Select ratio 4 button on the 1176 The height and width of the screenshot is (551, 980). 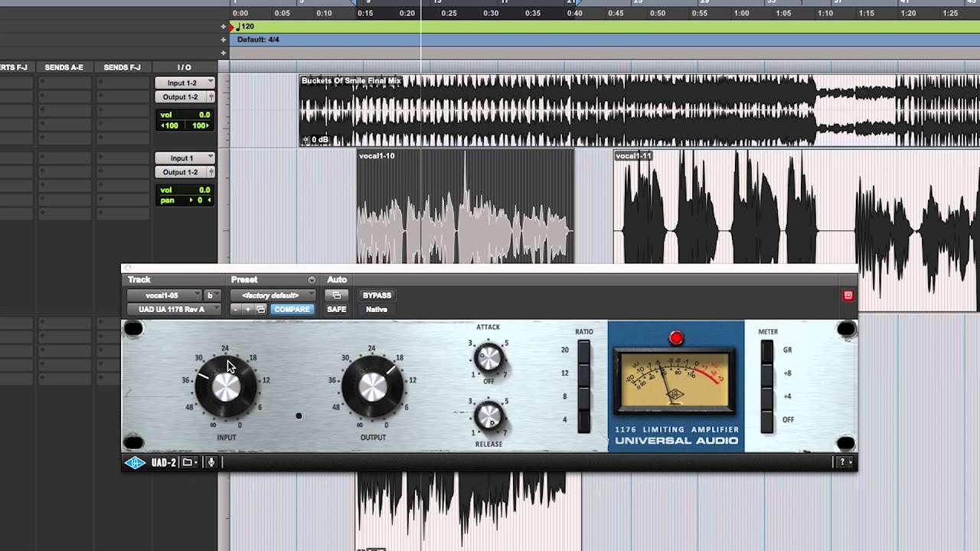pyautogui.click(x=584, y=420)
